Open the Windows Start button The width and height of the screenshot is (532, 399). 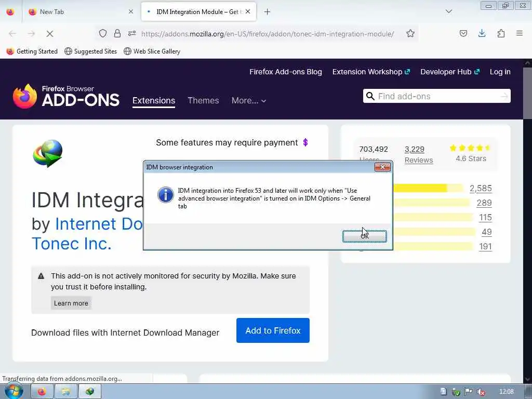pyautogui.click(x=14, y=391)
